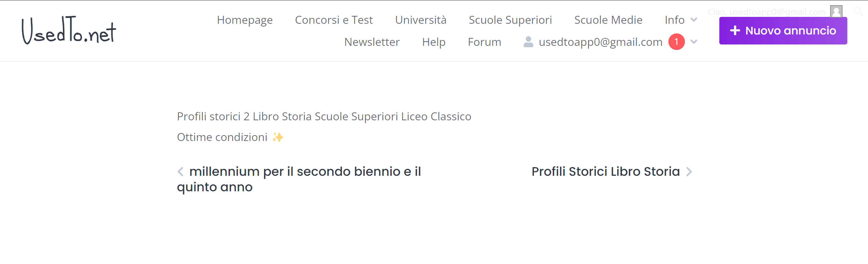
Task: Open the Concorsi e Test menu
Action: (x=334, y=20)
